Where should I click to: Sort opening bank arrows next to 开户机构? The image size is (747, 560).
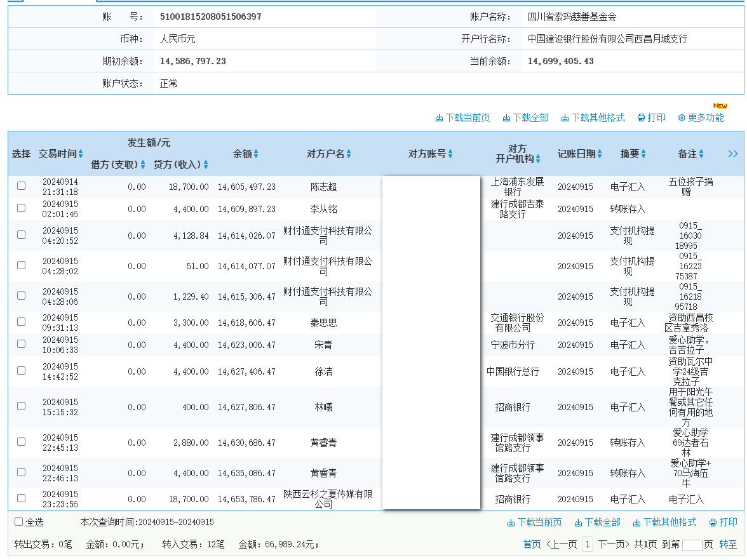point(538,159)
